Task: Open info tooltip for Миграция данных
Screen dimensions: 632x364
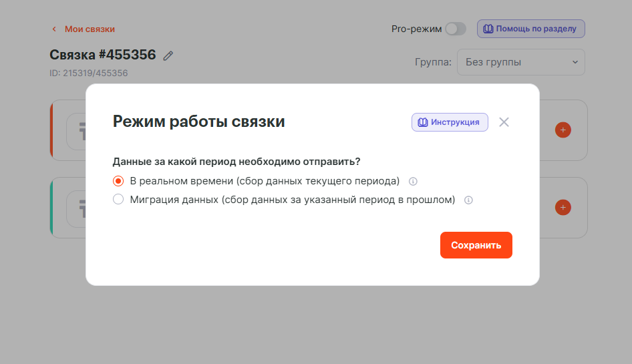Action: [x=468, y=200]
